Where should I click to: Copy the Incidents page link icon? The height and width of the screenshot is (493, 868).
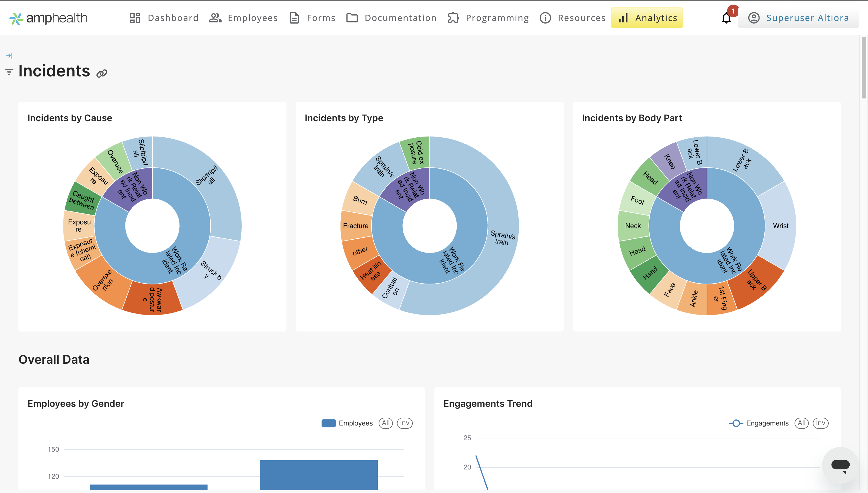tap(102, 73)
